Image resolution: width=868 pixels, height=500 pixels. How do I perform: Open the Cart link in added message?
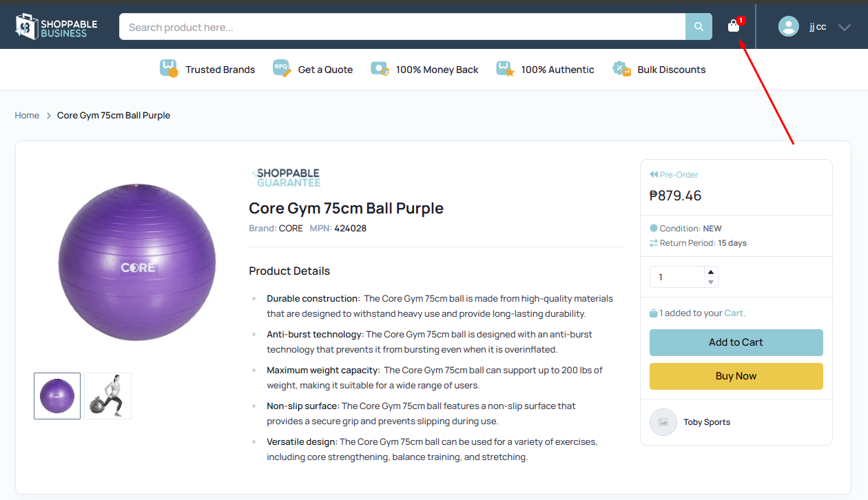pos(734,313)
